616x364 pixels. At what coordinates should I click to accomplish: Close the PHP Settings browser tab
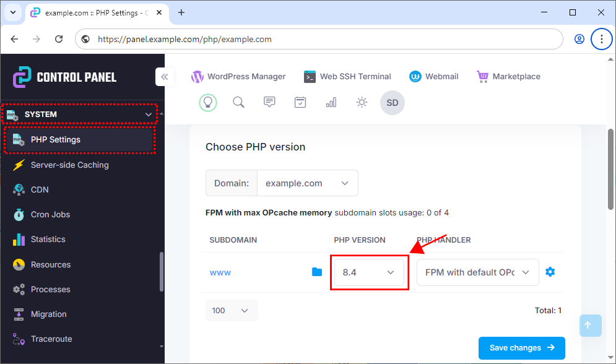coord(159,12)
